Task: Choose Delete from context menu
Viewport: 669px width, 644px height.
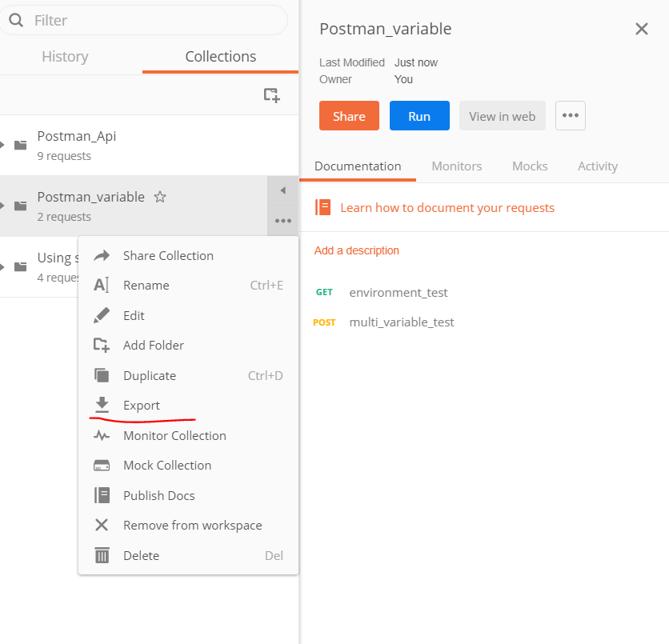Action: pyautogui.click(x=188, y=555)
